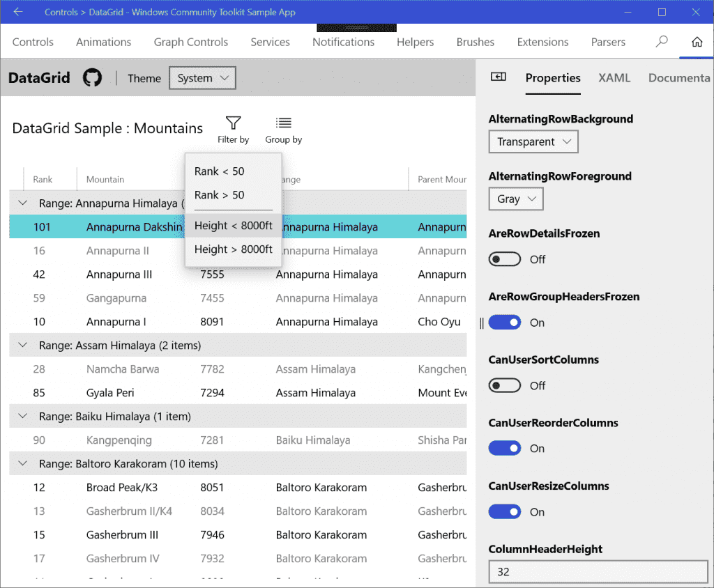Screen dimensions: 714x588
Task: Open the Parsers section
Action: 608,42
